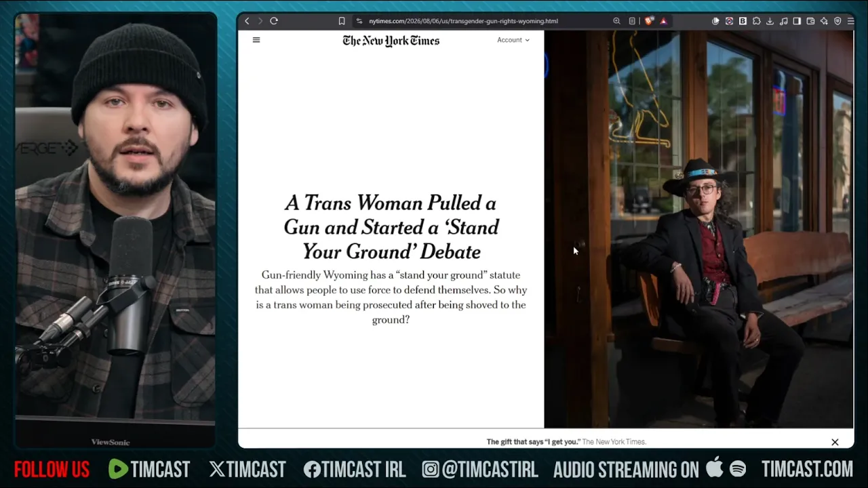
Task: Open the Leo AI sparkle icon
Action: click(824, 21)
